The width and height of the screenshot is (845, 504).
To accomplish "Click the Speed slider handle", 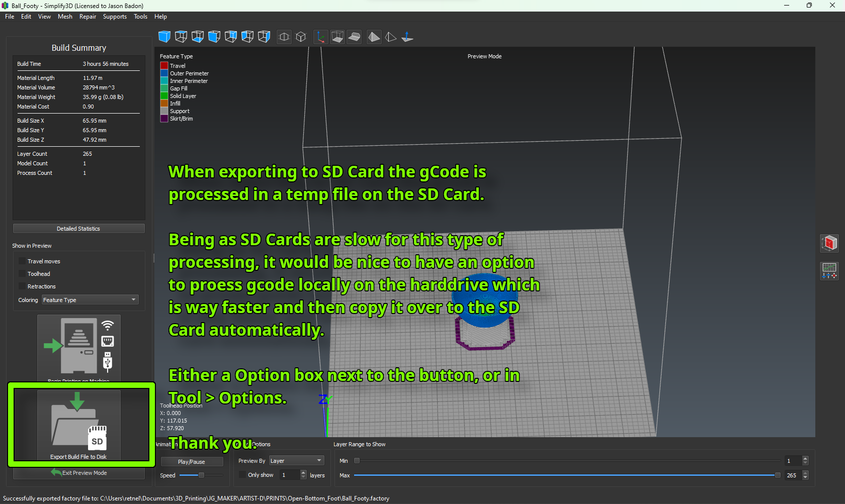I will [x=201, y=475].
